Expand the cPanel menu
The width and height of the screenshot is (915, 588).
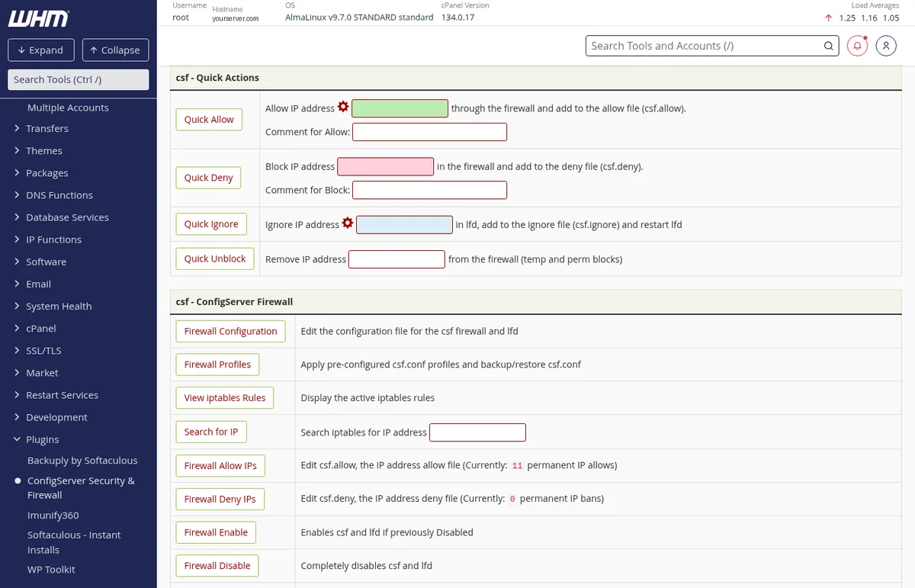(41, 328)
